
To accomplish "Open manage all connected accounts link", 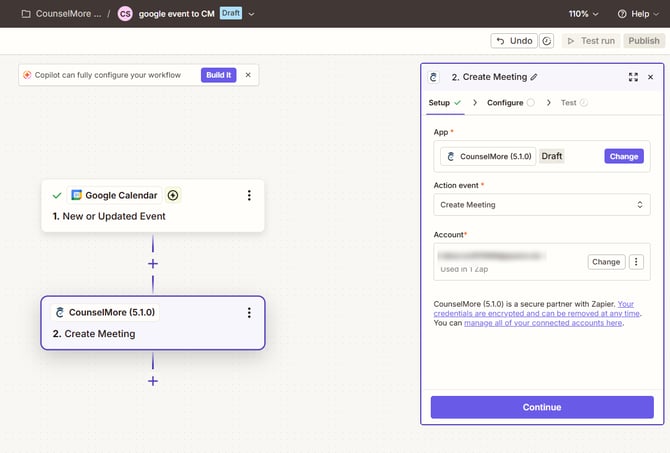I will click(x=543, y=323).
